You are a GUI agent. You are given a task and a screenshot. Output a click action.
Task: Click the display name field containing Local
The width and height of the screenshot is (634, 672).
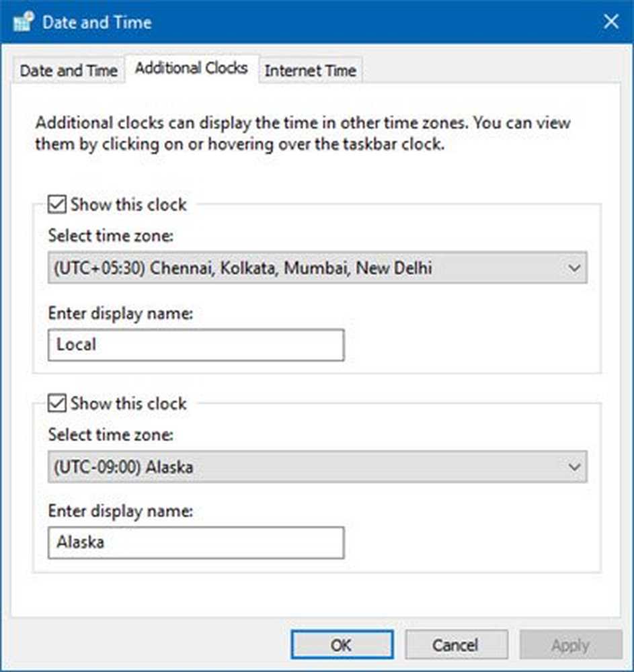[196, 345]
